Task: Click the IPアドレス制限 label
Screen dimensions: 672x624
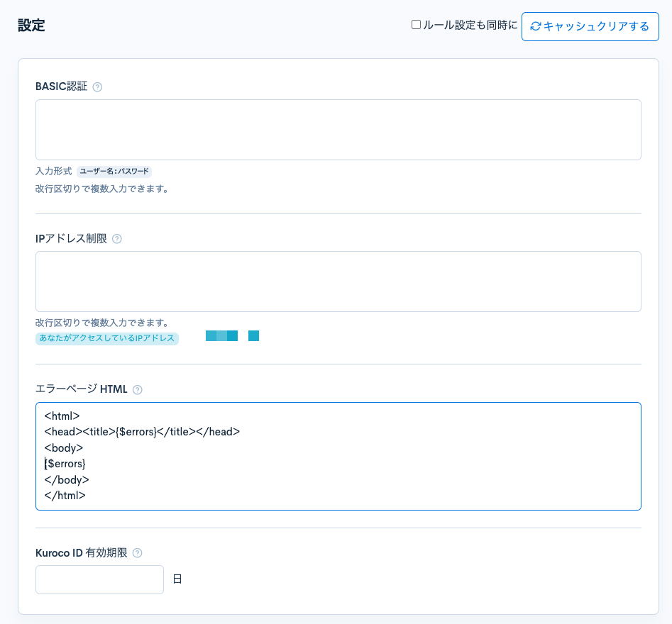Action: 71,238
